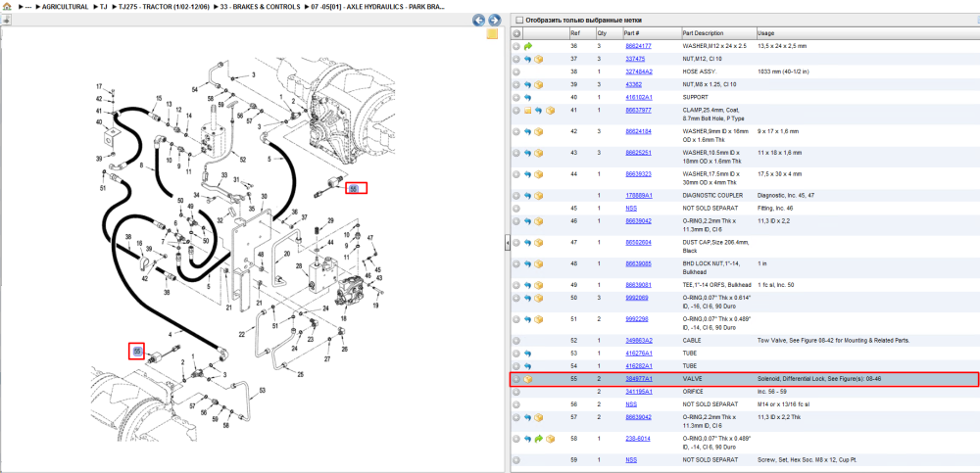Click the package icon on DIAGNOSTIC COUPLER row

[539, 196]
